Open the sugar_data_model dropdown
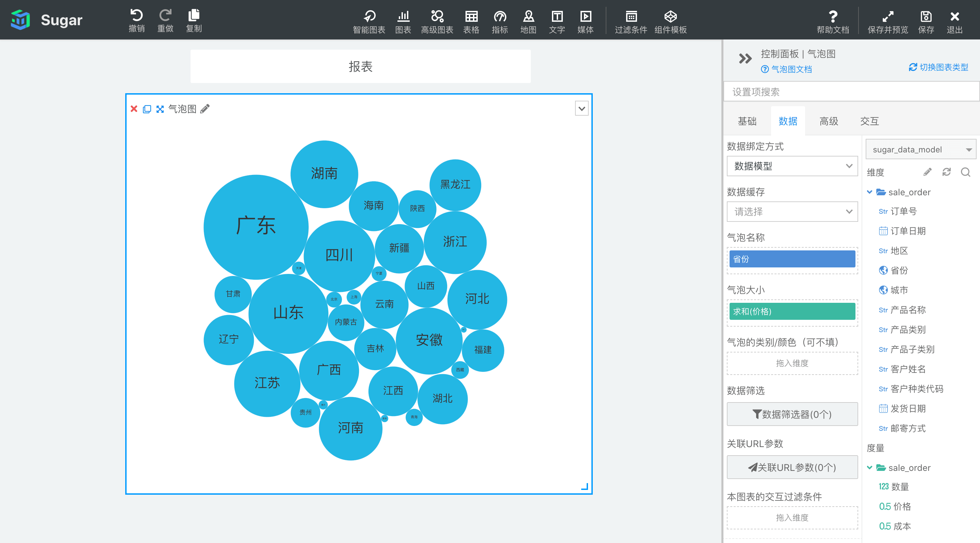Image resolution: width=980 pixels, height=543 pixels. pos(921,149)
